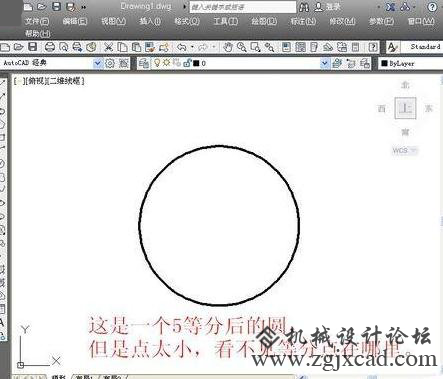Click Save As icon in Quick Access toolbar
The width and height of the screenshot is (444, 380).
pyautogui.click(x=70, y=6)
